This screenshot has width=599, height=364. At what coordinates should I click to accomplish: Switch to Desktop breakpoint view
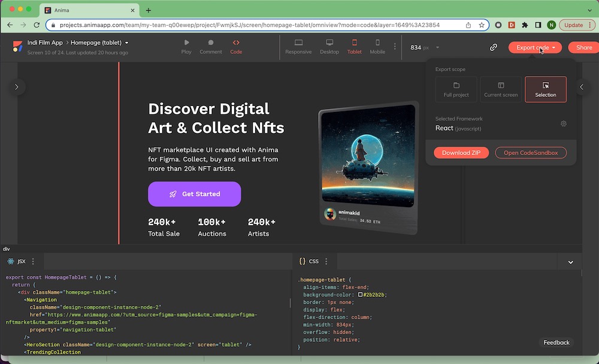coord(329,43)
